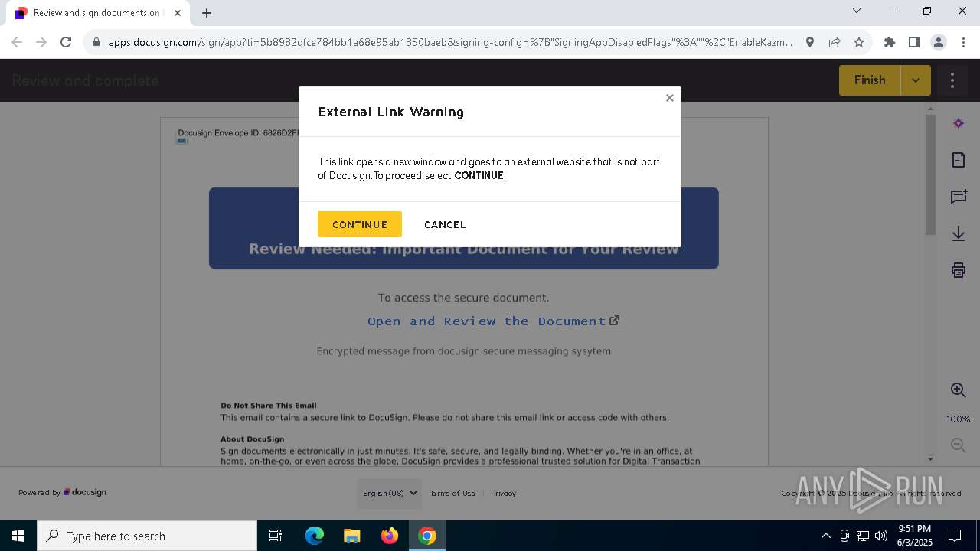Click the document vertical scrollbar thumb
Image resolution: width=980 pixels, height=551 pixels.
click(x=930, y=174)
